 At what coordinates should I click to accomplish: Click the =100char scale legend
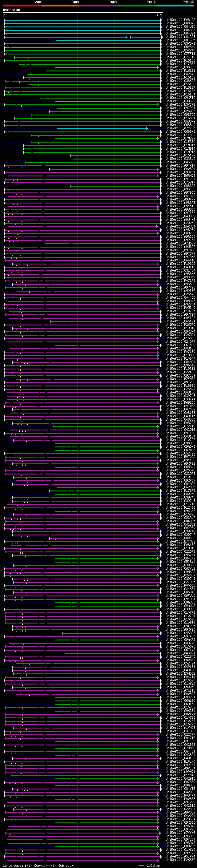[151, 866]
